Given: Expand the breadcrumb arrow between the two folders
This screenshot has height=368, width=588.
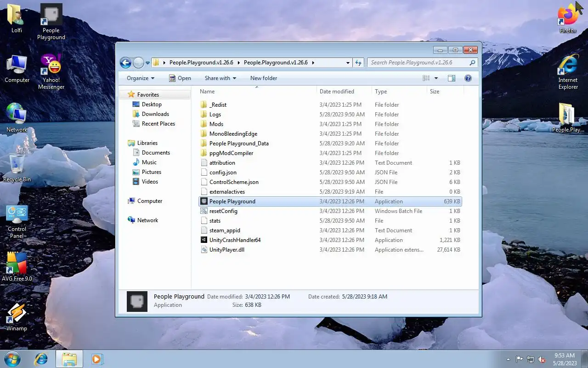Looking at the screenshot, I should click(238, 63).
